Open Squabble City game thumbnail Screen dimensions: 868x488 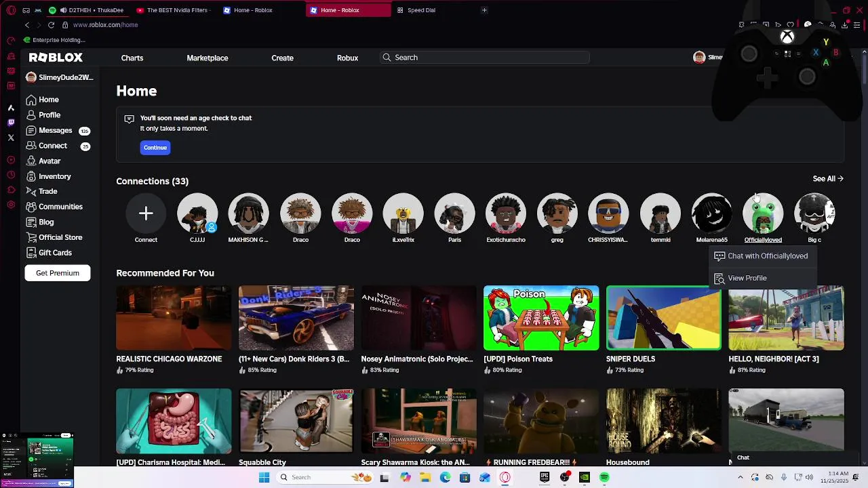[x=296, y=421]
